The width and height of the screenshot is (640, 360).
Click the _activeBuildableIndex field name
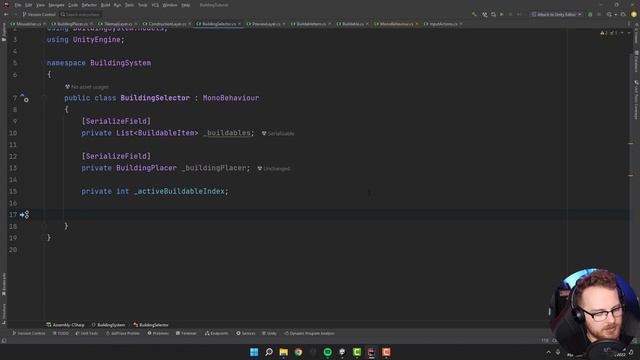pos(179,191)
